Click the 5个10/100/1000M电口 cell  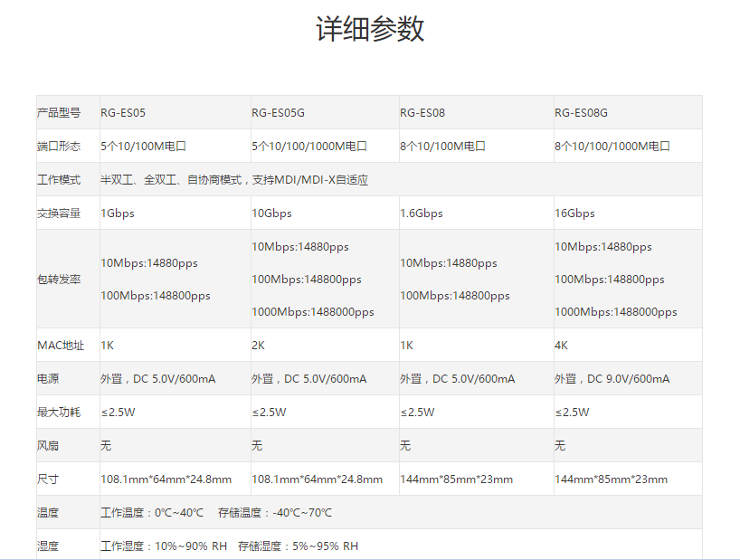pyautogui.click(x=309, y=147)
